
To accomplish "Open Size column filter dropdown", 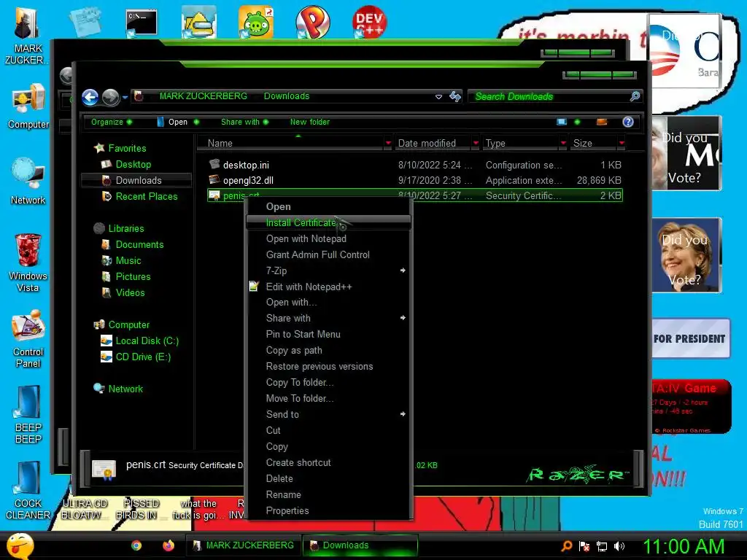I will 622,143.
